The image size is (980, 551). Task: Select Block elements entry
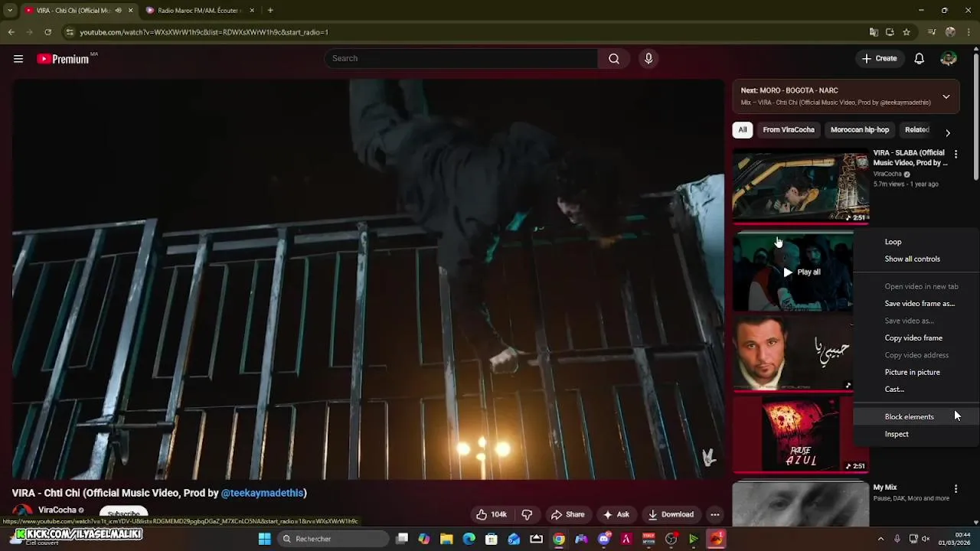tap(917, 416)
